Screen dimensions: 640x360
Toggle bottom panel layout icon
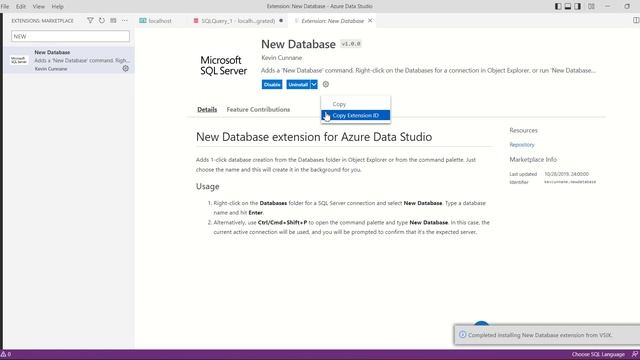coord(568,6)
